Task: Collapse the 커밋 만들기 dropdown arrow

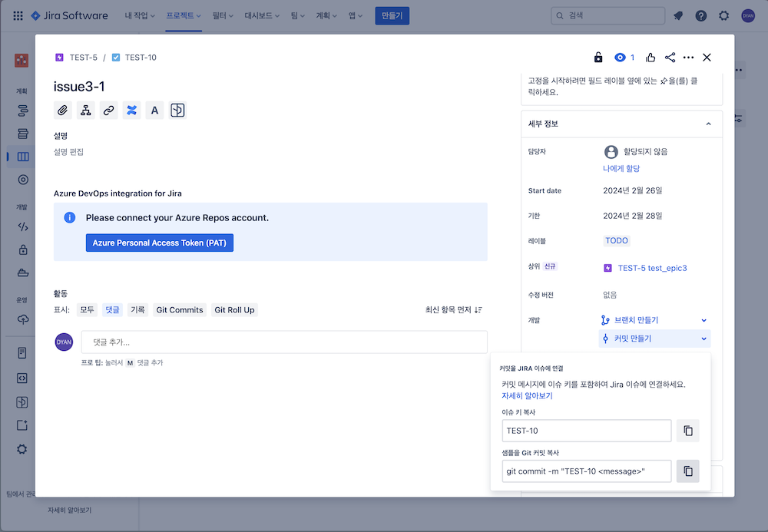Action: (703, 339)
